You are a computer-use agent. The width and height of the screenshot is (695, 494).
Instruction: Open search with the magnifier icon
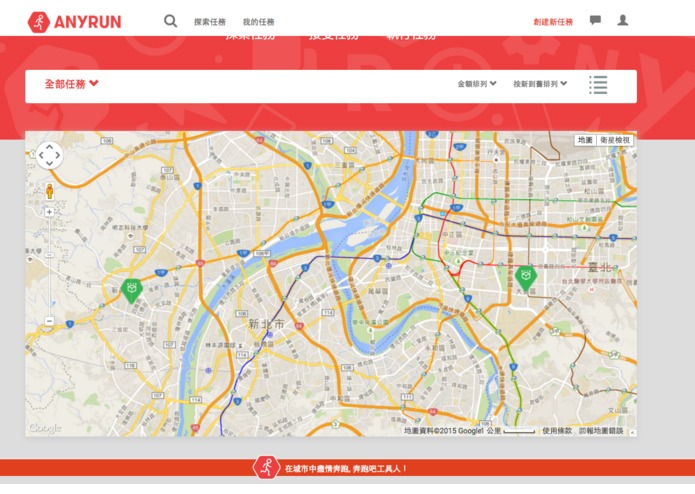170,21
